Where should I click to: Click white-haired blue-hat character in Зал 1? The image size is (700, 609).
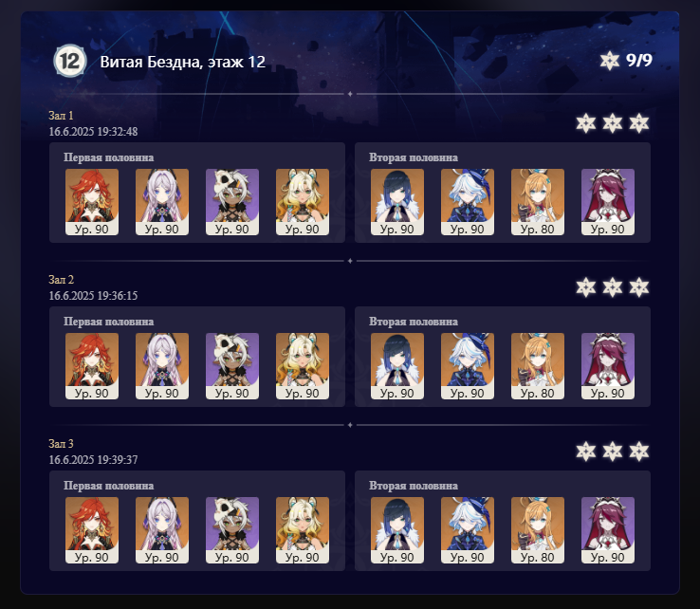point(468,202)
